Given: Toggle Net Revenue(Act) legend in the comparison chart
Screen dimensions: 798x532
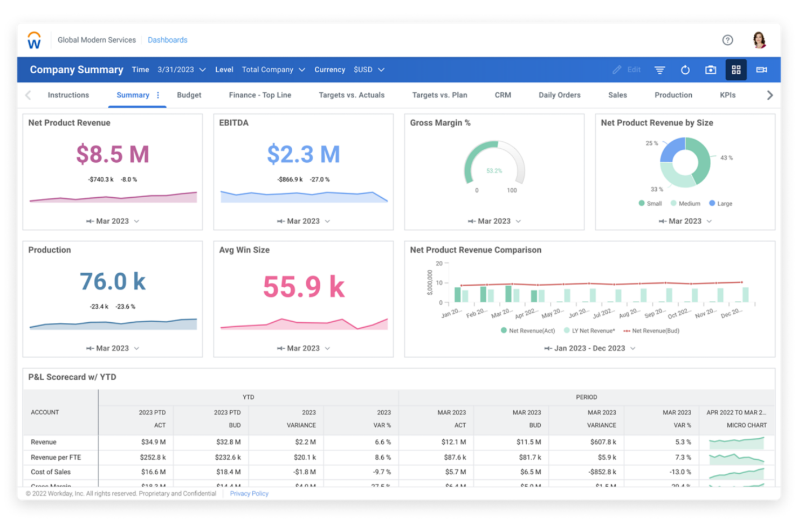Looking at the screenshot, I should coord(527,330).
